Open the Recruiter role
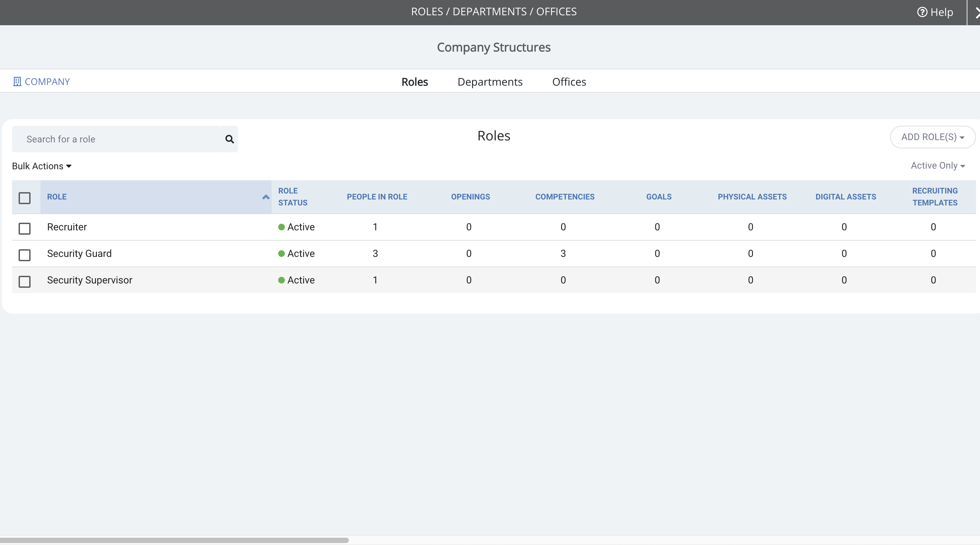The image size is (980, 545). (67, 227)
